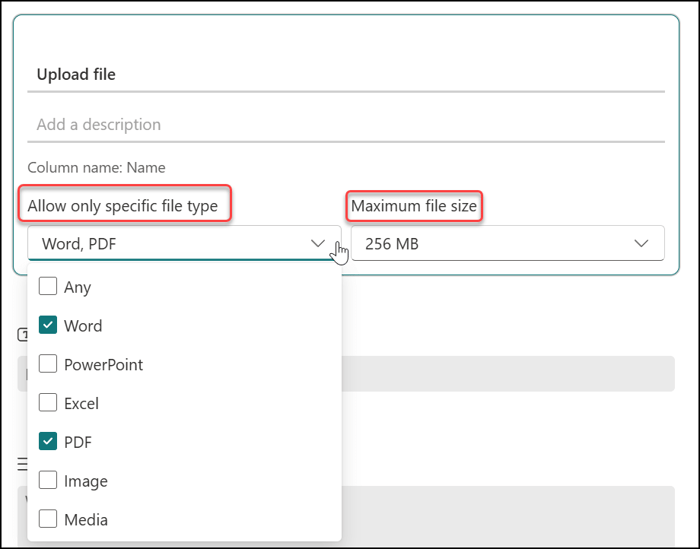The height and width of the screenshot is (549, 700).
Task: Collapse the file type chevron arrow
Action: coord(318,243)
